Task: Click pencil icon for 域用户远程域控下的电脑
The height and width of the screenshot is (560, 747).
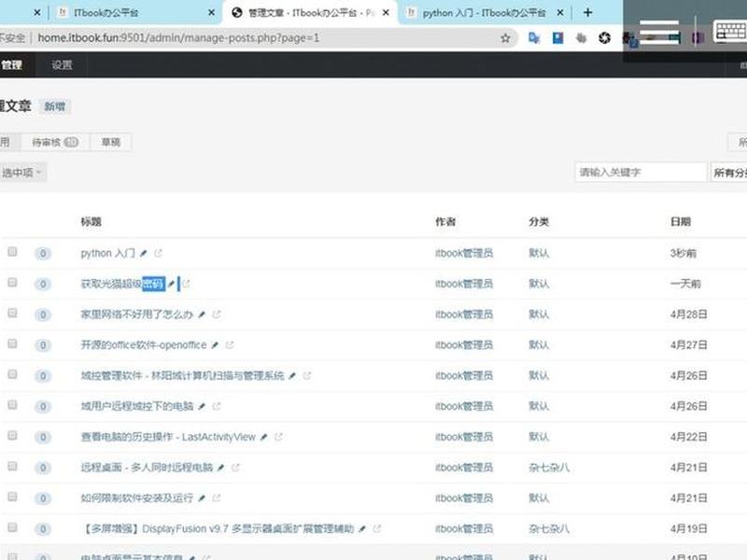Action: click(x=202, y=406)
